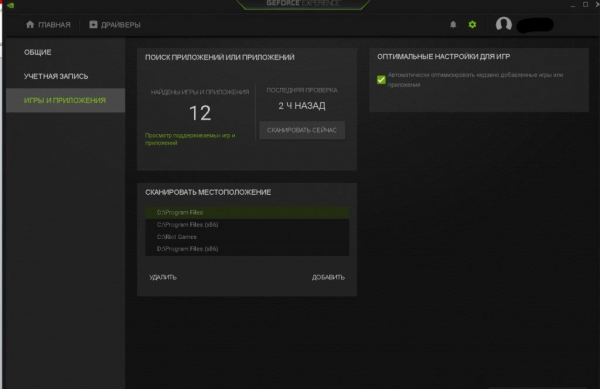Go to the Главная home tab
The height and width of the screenshot is (389, 600).
tap(48, 25)
